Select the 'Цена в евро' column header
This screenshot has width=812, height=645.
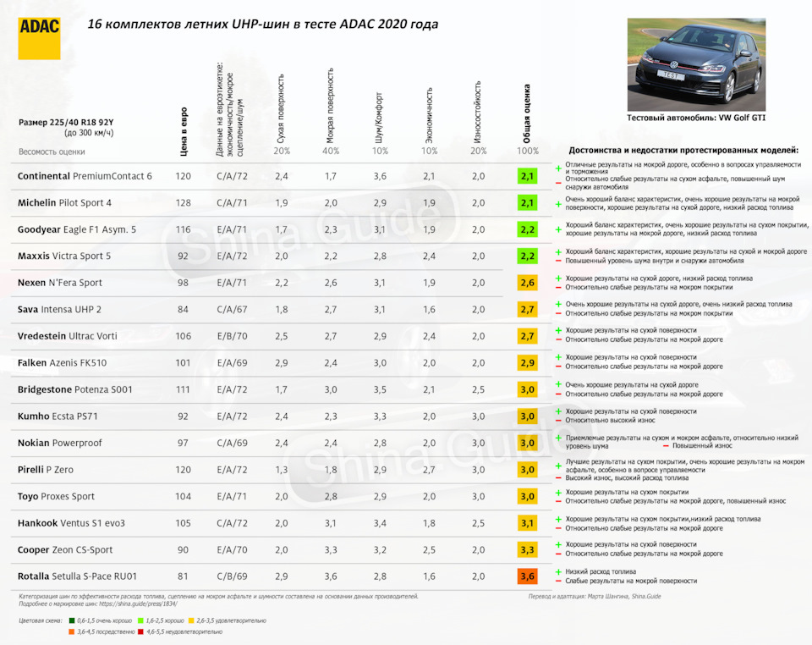click(184, 132)
